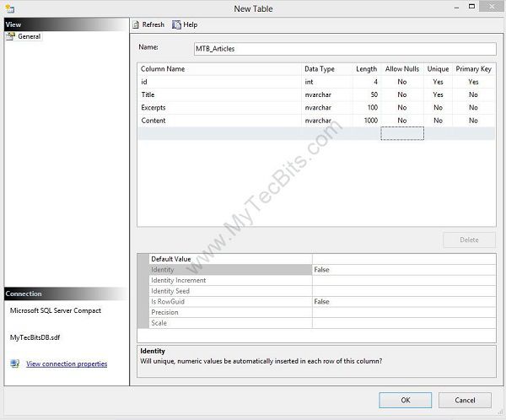Image resolution: width=506 pixels, height=420 pixels.
Task: Select the Is RowGuid property row
Action: 229,301
